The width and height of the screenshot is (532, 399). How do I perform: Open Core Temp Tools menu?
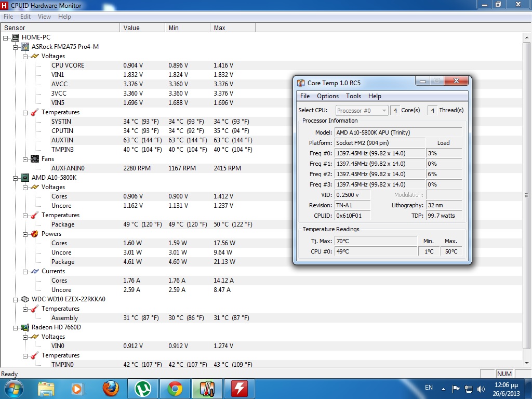(353, 96)
